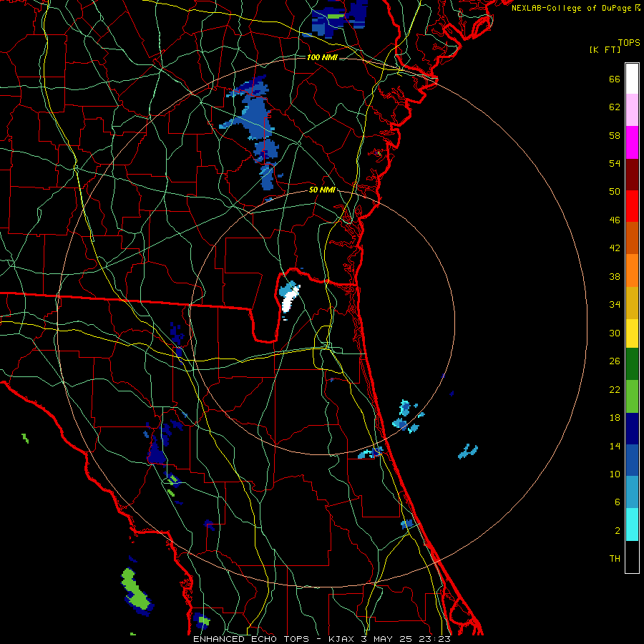Click the '18' legend value
The width and height of the screenshot is (644, 644).
pyautogui.click(x=615, y=418)
